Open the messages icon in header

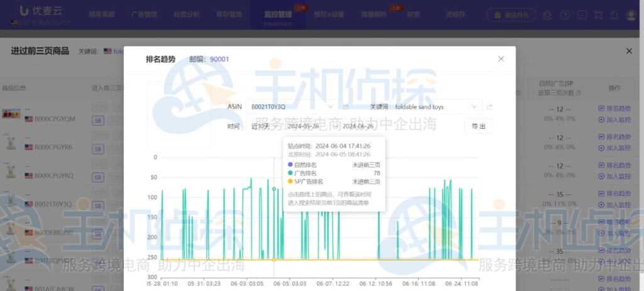coord(582,15)
